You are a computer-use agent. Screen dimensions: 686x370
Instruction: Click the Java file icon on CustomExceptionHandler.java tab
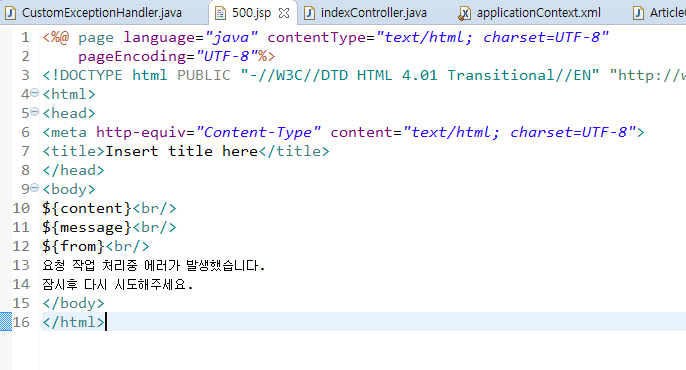coord(10,13)
